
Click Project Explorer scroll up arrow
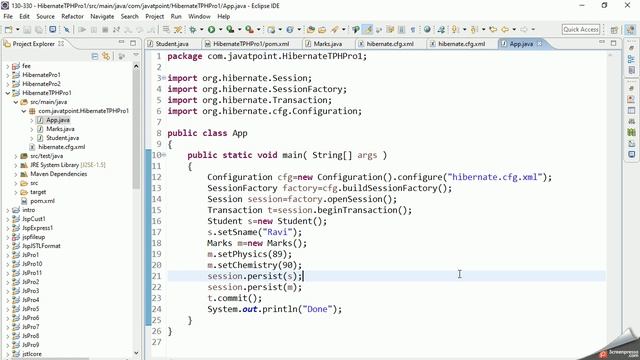(x=136, y=66)
